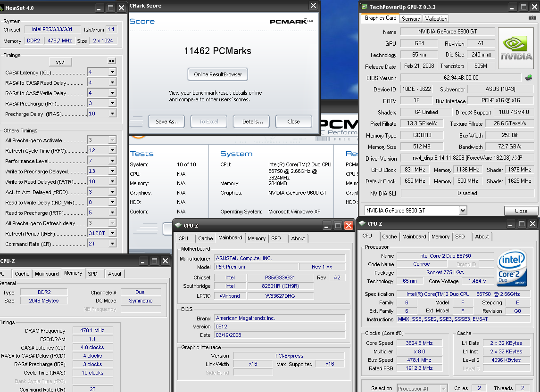This screenshot has width=540, height=392.
Task: Click the BIOS date 03/19/2008
Action: point(280,335)
